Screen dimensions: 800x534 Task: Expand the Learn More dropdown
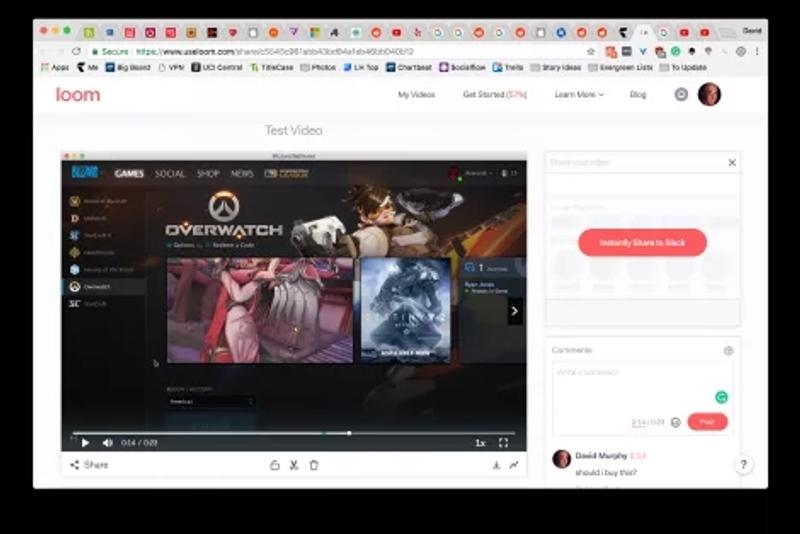click(579, 94)
